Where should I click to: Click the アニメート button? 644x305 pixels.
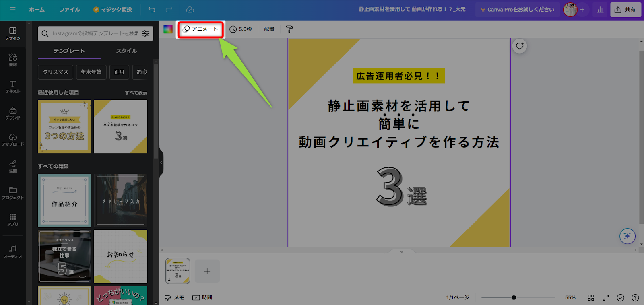[x=200, y=29]
